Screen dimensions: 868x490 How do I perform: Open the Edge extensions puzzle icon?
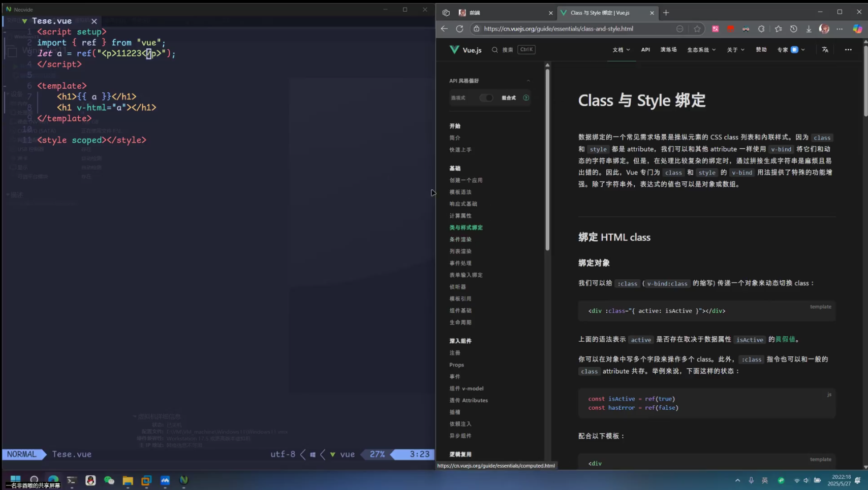click(x=761, y=29)
